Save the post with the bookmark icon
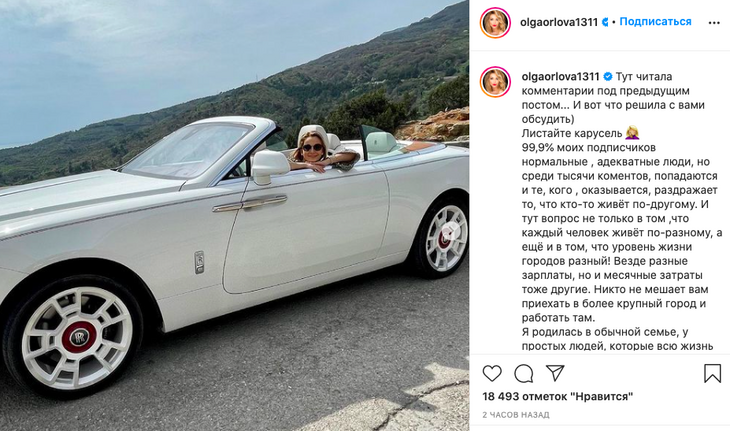Screen dimensions: 730x431 pyautogui.click(x=712, y=373)
